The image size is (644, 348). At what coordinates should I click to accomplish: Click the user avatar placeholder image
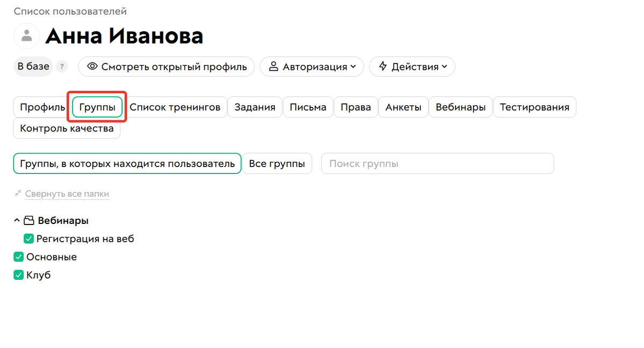point(26,35)
